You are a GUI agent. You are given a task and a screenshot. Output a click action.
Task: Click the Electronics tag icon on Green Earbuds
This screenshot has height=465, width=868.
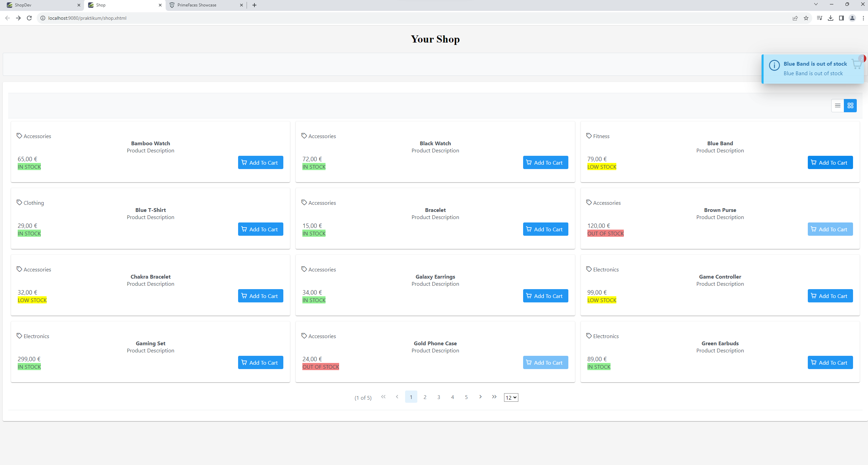click(x=589, y=336)
